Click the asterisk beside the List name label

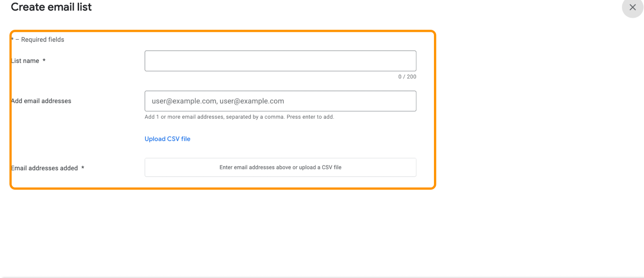(x=44, y=60)
